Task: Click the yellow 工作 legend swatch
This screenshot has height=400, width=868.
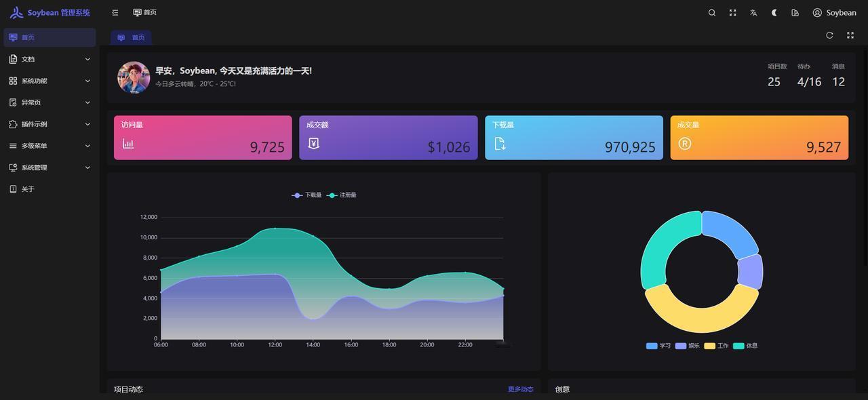Action: pos(709,346)
